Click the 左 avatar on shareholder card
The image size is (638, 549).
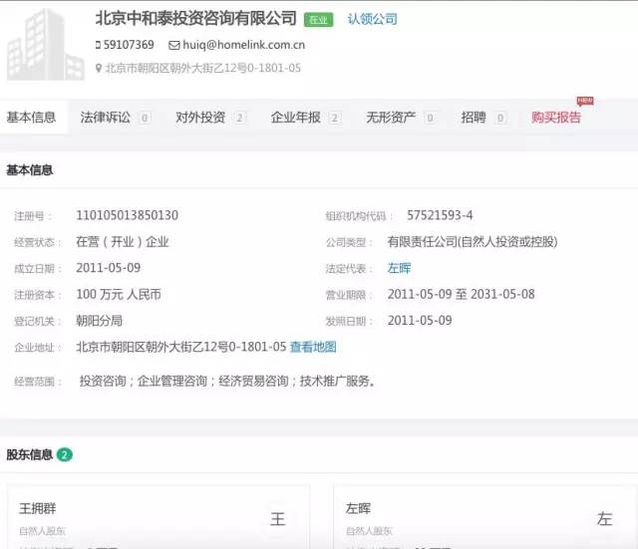click(x=604, y=518)
